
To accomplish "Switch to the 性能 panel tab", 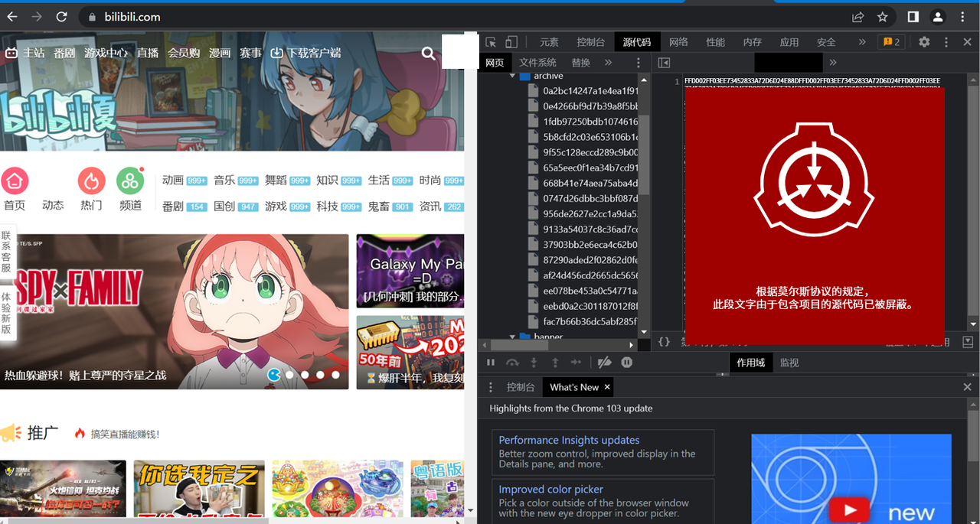I will coord(715,42).
